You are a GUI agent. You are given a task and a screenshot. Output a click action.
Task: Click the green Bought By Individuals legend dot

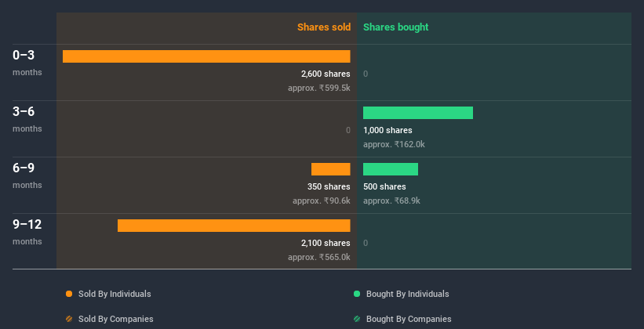(357, 294)
